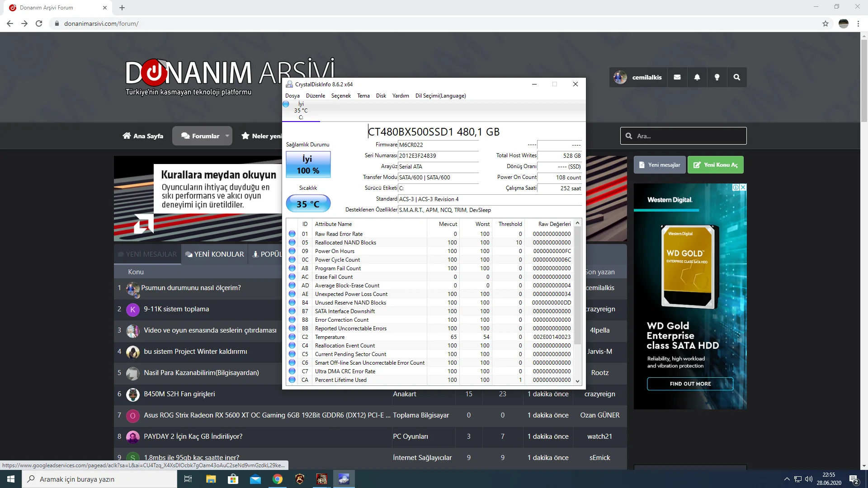The height and width of the screenshot is (488, 868).
Task: Open Microsoft Store from taskbar
Action: click(x=233, y=479)
